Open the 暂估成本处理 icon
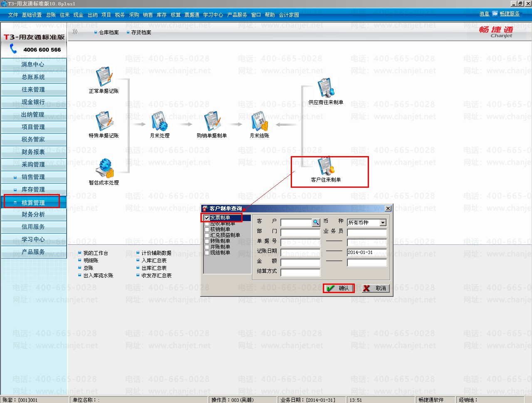 coord(104,169)
